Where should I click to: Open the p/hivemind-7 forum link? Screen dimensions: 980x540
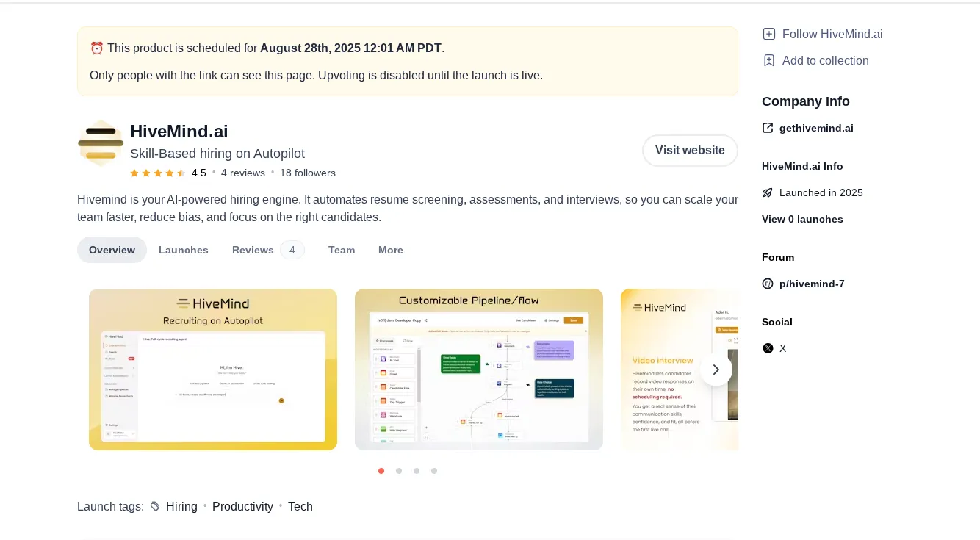[812, 284]
